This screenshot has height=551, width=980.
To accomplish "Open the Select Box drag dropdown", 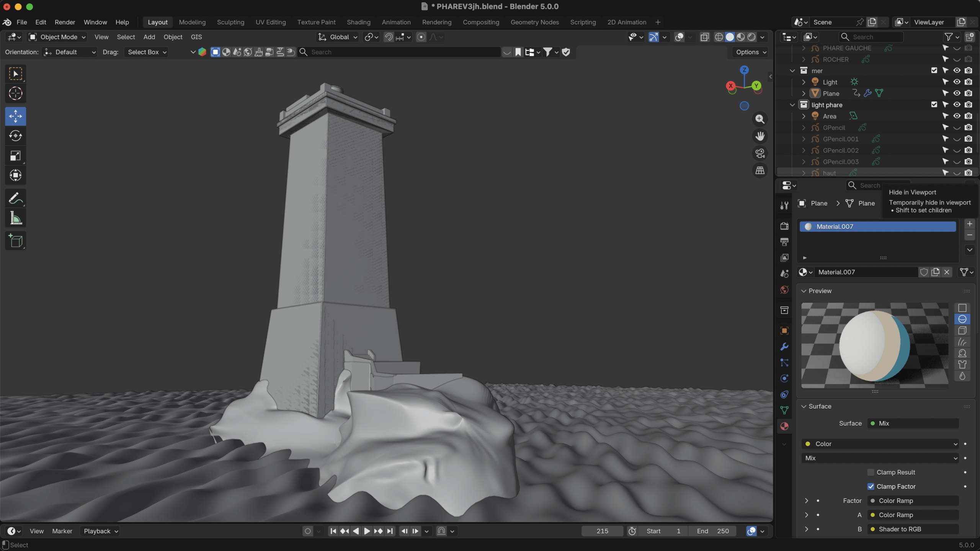I will click(147, 52).
